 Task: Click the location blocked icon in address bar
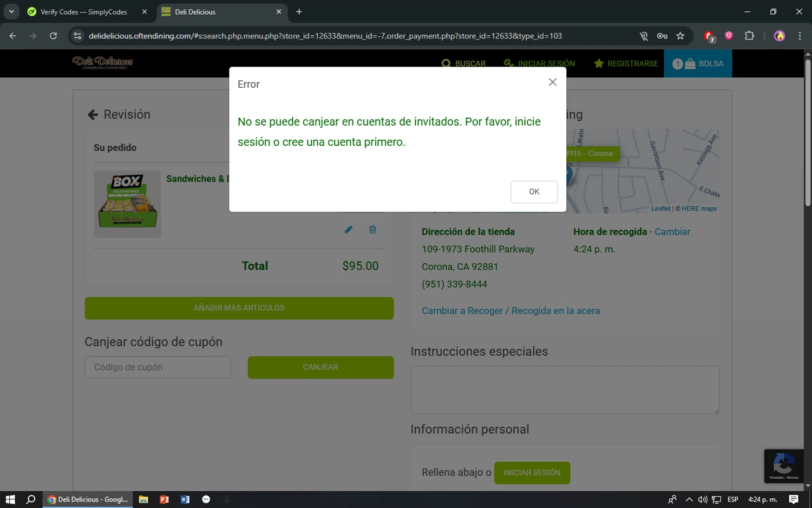[x=644, y=36]
